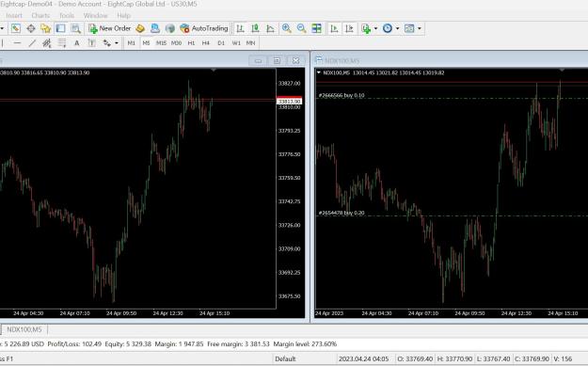Expand the Arrows tool dropdown
Image resolution: width=588 pixels, height=366 pixels.
[117, 43]
